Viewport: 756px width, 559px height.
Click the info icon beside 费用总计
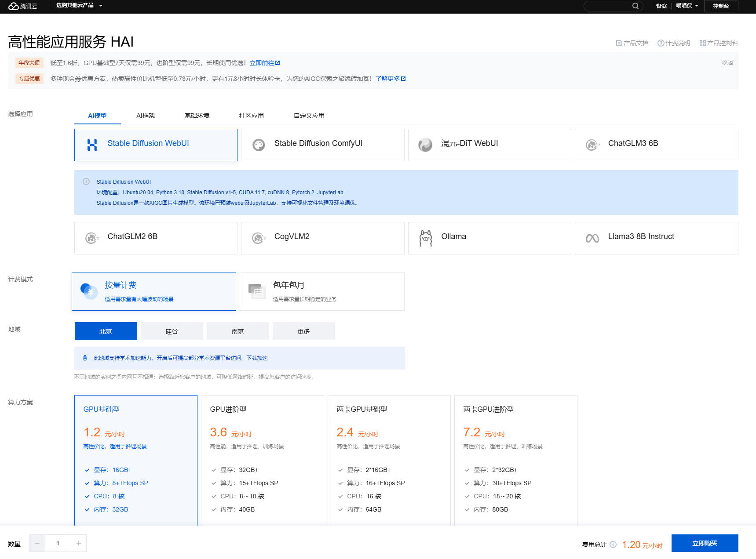613,544
